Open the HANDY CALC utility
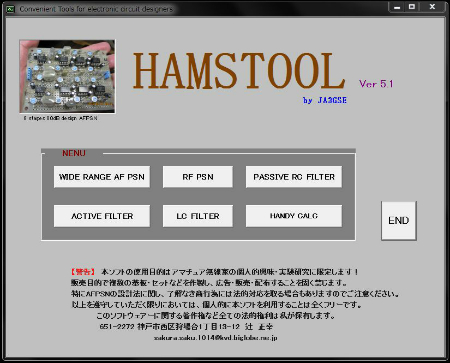 click(294, 216)
